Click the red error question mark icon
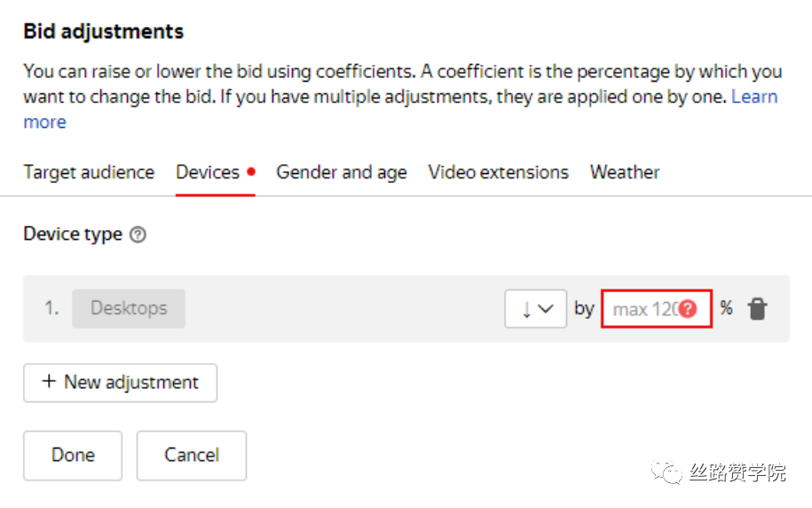812x508 pixels. point(689,309)
